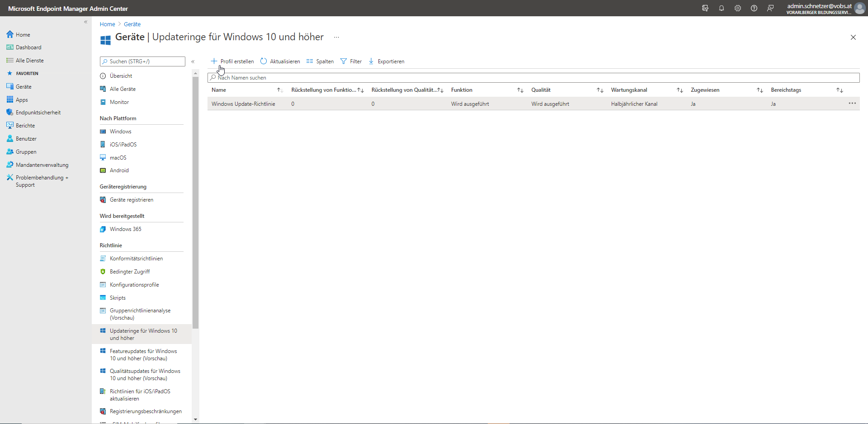This screenshot has height=424, width=868.
Task: Click Exportieren download button
Action: 387,61
